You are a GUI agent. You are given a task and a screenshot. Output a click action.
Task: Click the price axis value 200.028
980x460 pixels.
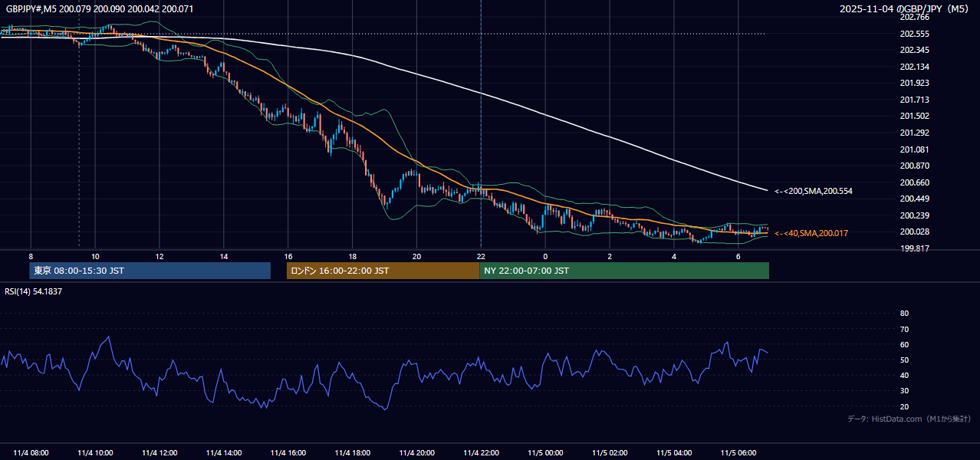[914, 232]
